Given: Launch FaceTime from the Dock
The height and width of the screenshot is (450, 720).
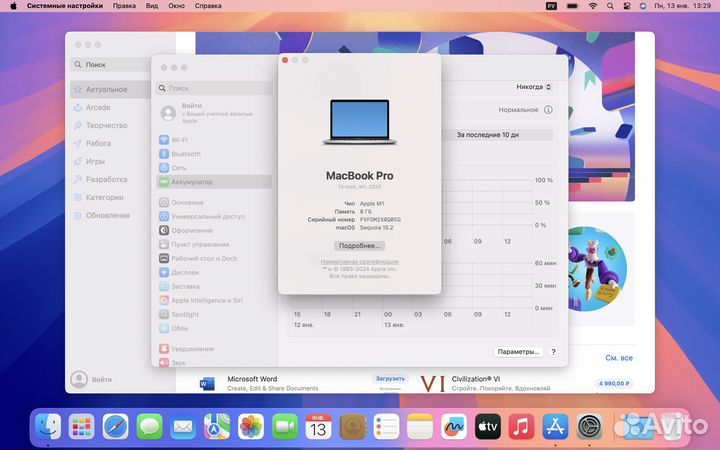Looking at the screenshot, I should [x=285, y=427].
